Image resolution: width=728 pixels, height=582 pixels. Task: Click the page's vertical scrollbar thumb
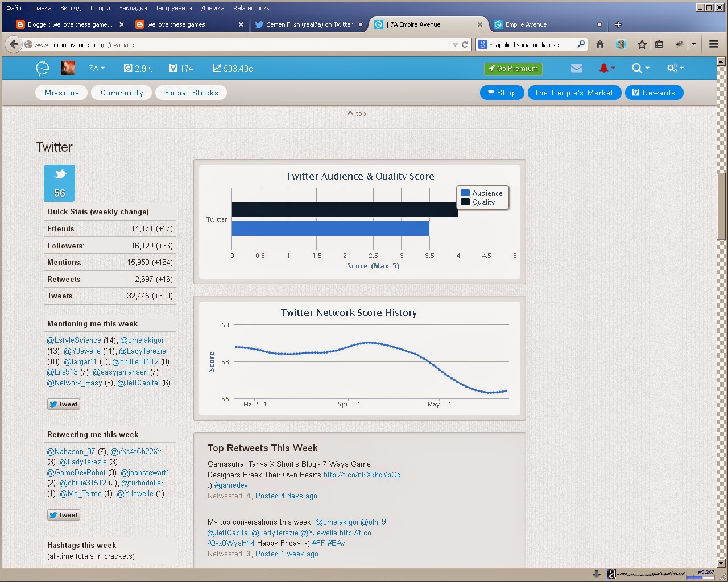[721, 207]
